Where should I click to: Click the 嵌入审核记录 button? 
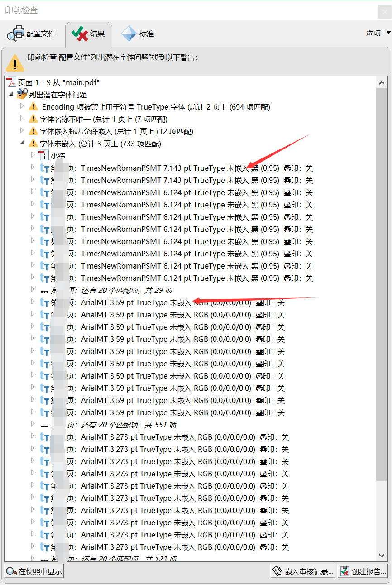302,571
